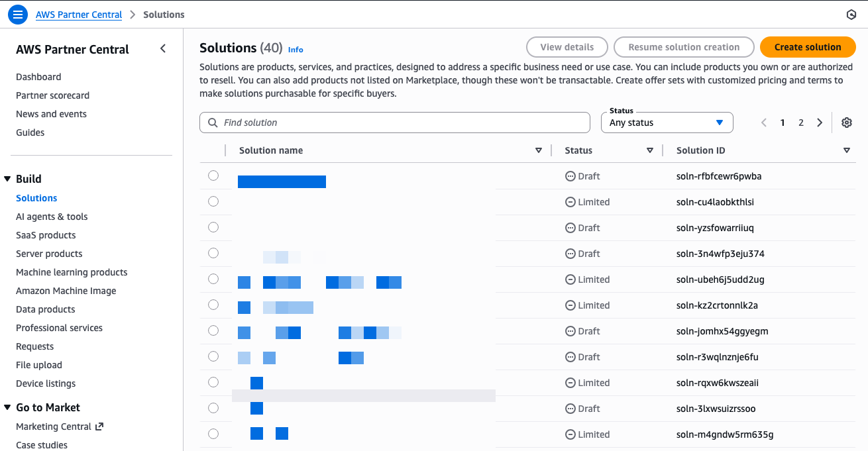Sort by Solution ID column arrow
Screen dimensions: 868x451
pos(846,150)
